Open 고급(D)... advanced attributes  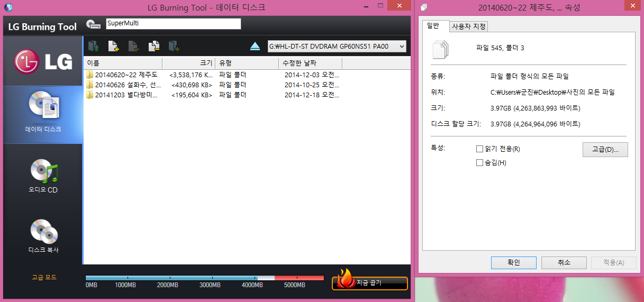[605, 149]
